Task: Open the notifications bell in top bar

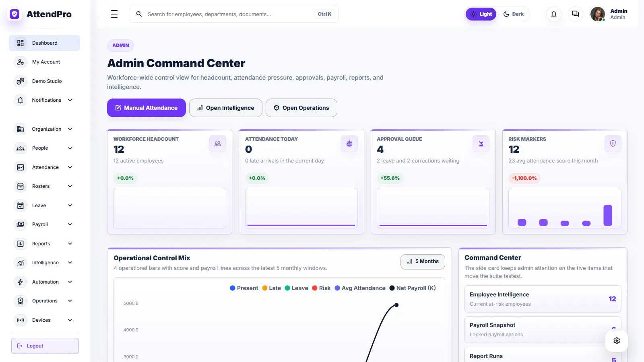Action: [554, 14]
